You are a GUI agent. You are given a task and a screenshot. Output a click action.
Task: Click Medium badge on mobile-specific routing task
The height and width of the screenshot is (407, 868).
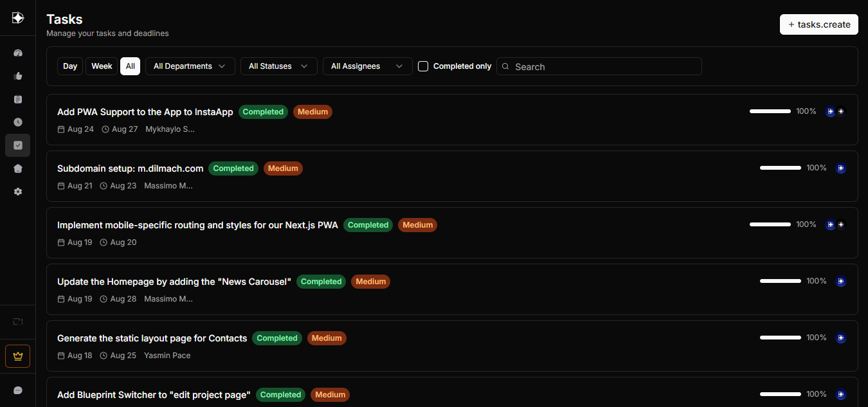[x=417, y=225]
